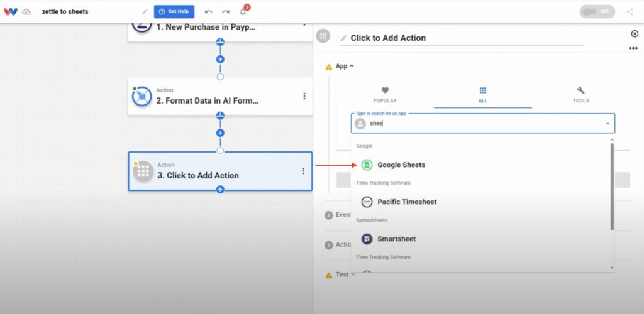The image size is (644, 314).
Task: Redo the last change
Action: [226, 12]
